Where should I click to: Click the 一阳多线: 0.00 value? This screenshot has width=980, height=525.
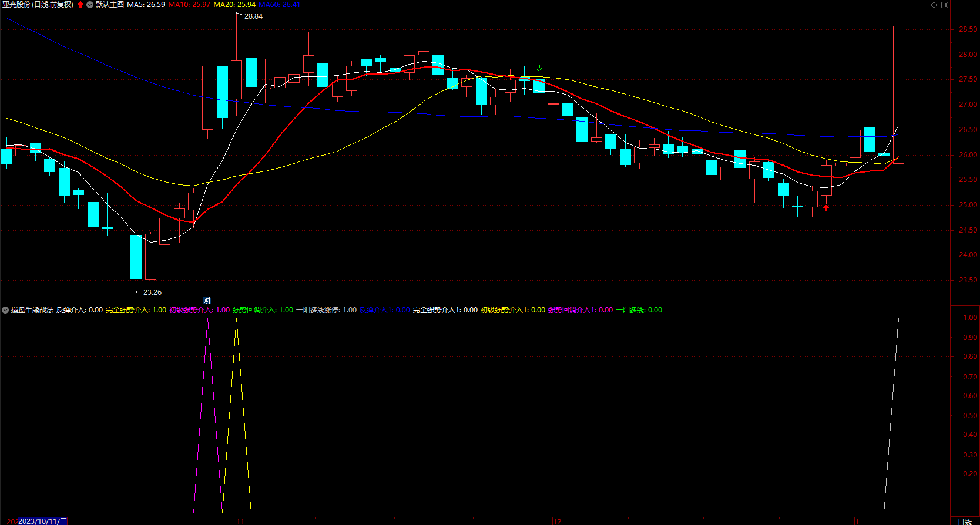pyautogui.click(x=639, y=310)
